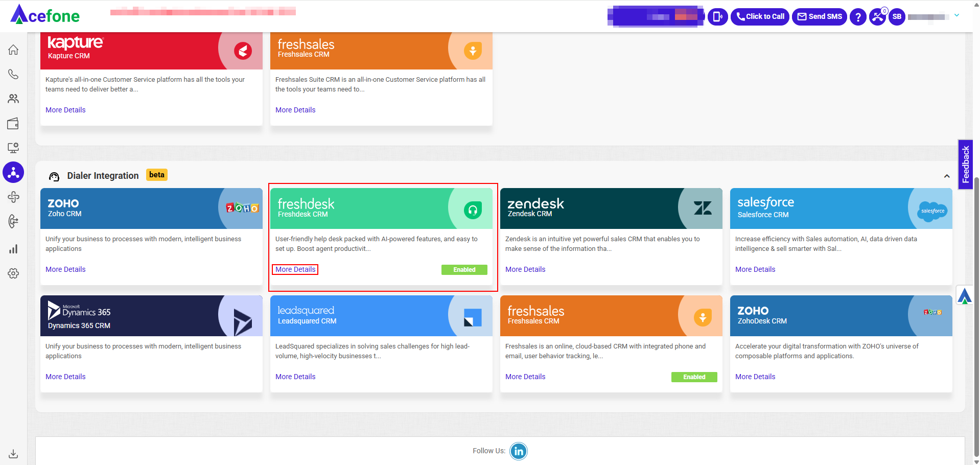Click the floating Acefone widget icon
This screenshot has height=465, width=980.
click(x=964, y=296)
